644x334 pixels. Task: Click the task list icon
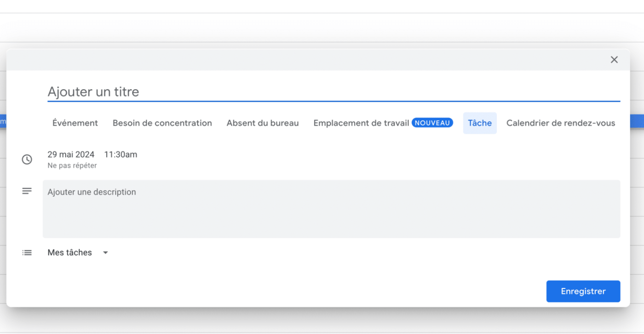[x=27, y=253]
